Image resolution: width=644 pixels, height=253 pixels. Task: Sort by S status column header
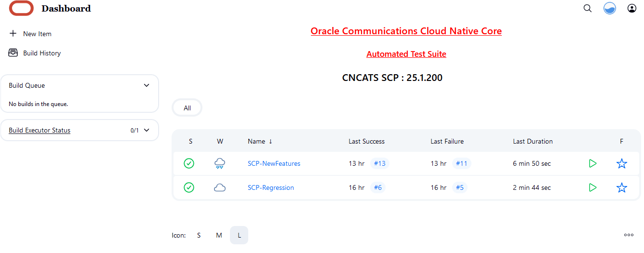click(x=190, y=141)
